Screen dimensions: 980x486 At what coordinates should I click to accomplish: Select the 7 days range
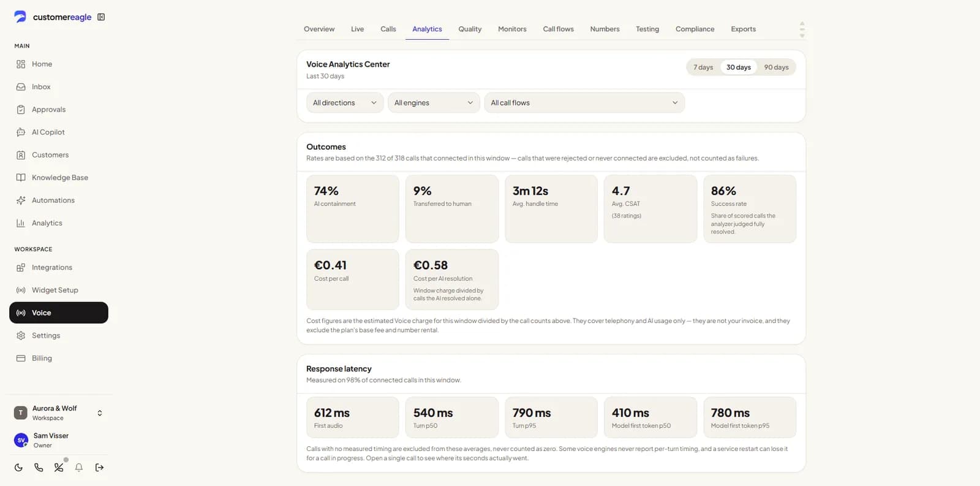click(x=703, y=67)
